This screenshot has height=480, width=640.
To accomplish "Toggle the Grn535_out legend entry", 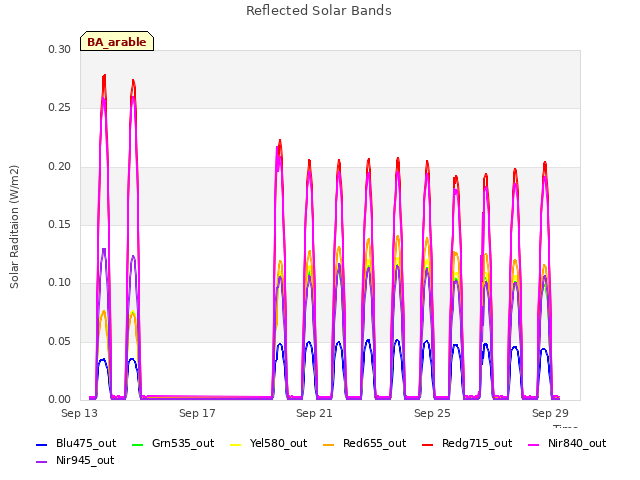I will pos(173,443).
